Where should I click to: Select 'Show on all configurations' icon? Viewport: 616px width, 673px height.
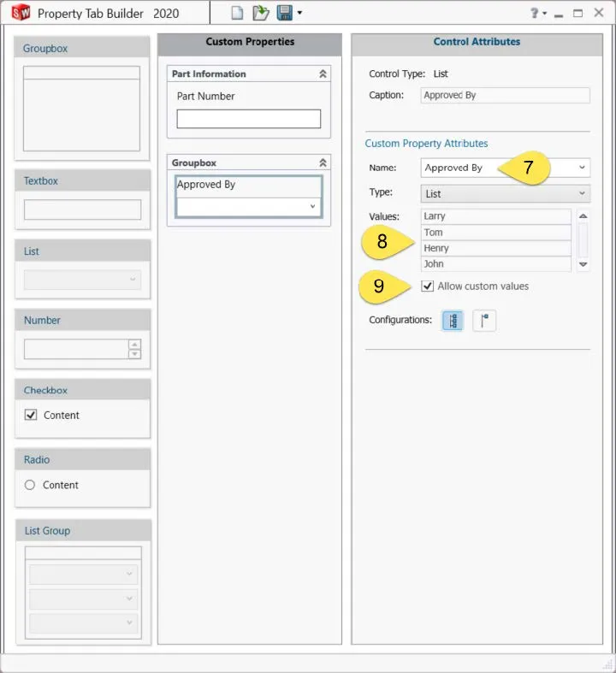pos(453,321)
